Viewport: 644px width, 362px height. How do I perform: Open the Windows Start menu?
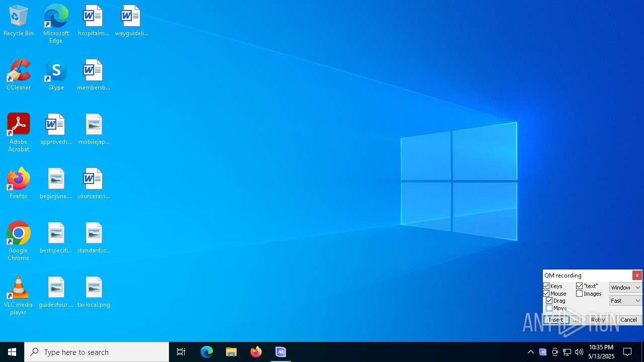pos(12,352)
